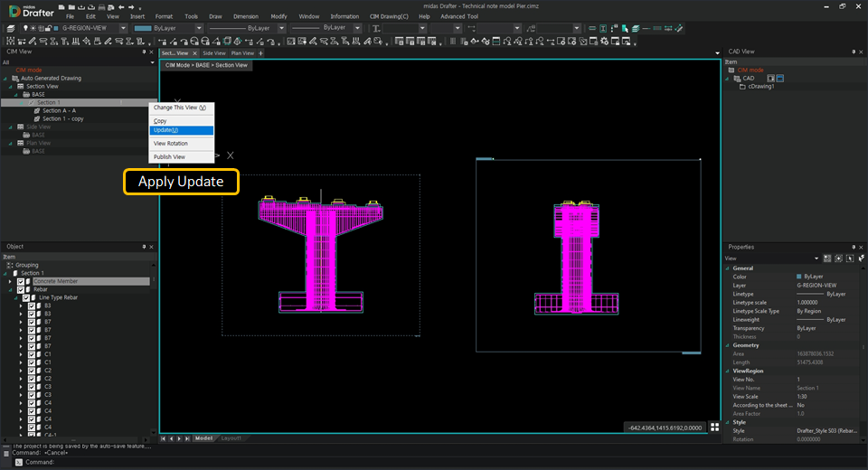Choose Change This View menu entry
The image size is (868, 470).
pos(181,108)
